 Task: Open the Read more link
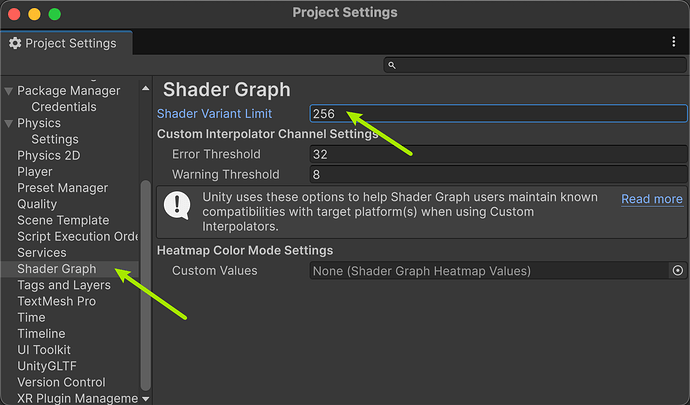(651, 199)
